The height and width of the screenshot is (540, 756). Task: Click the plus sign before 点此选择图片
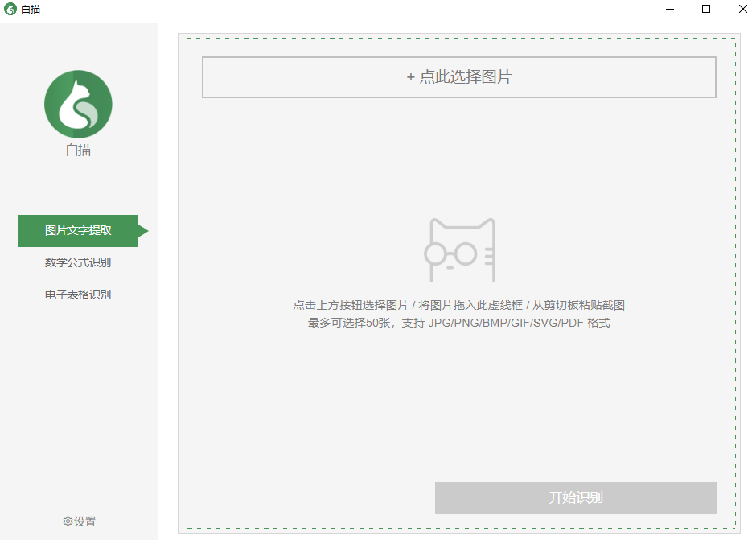(x=410, y=77)
